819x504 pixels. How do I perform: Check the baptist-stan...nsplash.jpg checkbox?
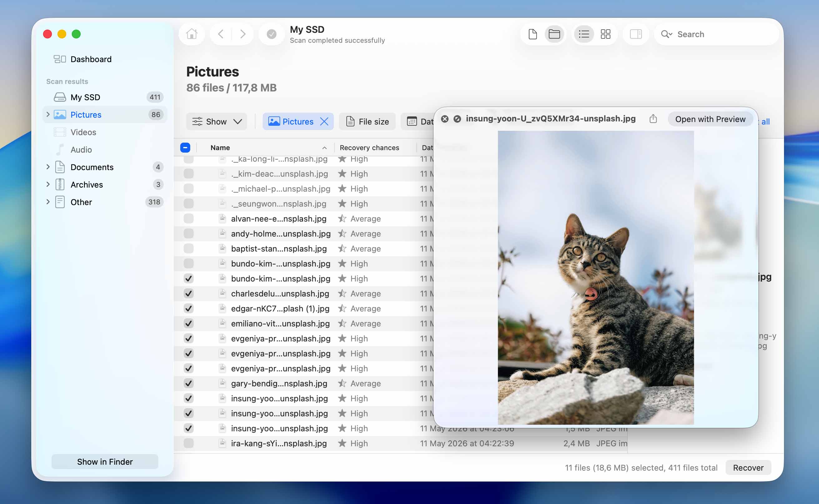tap(188, 249)
